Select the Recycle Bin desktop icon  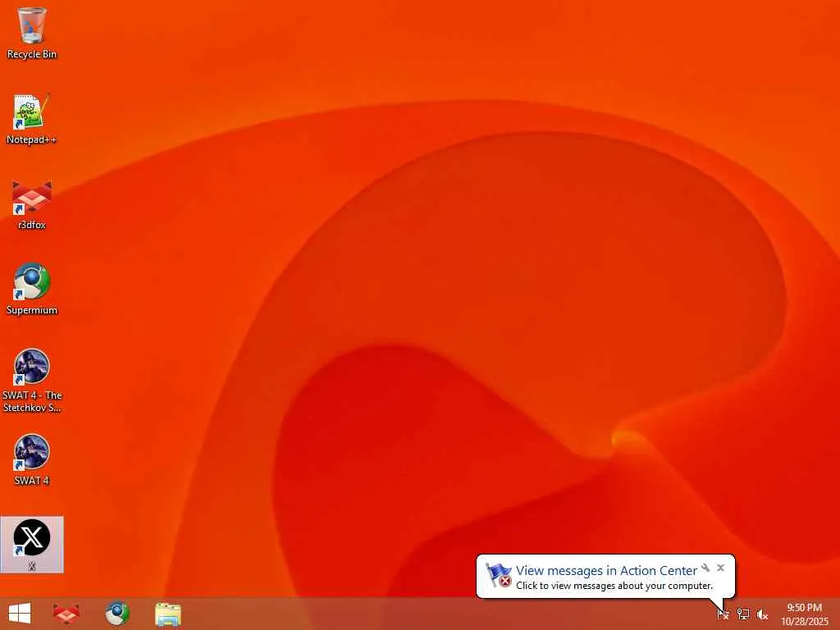click(x=32, y=33)
